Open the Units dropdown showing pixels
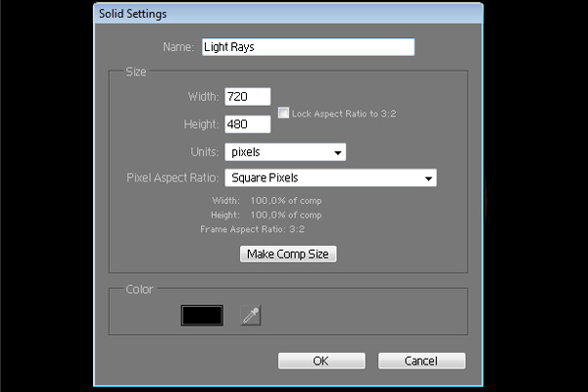The height and width of the screenshot is (392, 588). point(285,152)
